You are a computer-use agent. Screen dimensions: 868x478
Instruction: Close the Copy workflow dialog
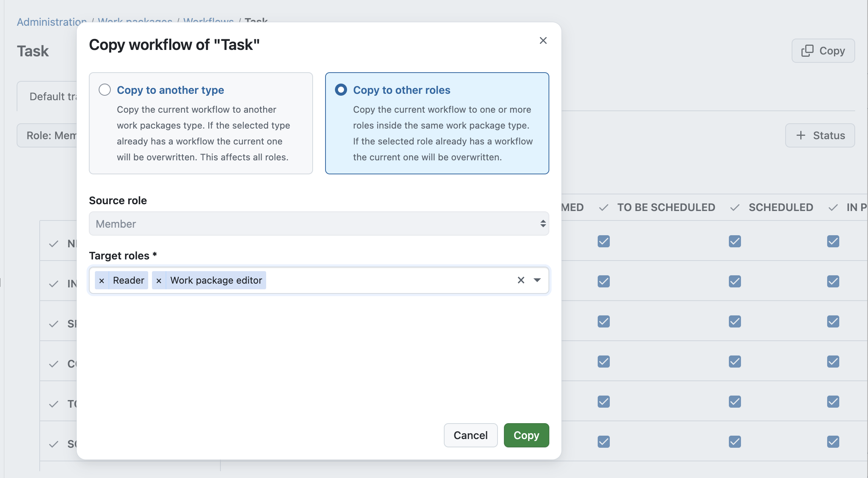[x=543, y=40]
